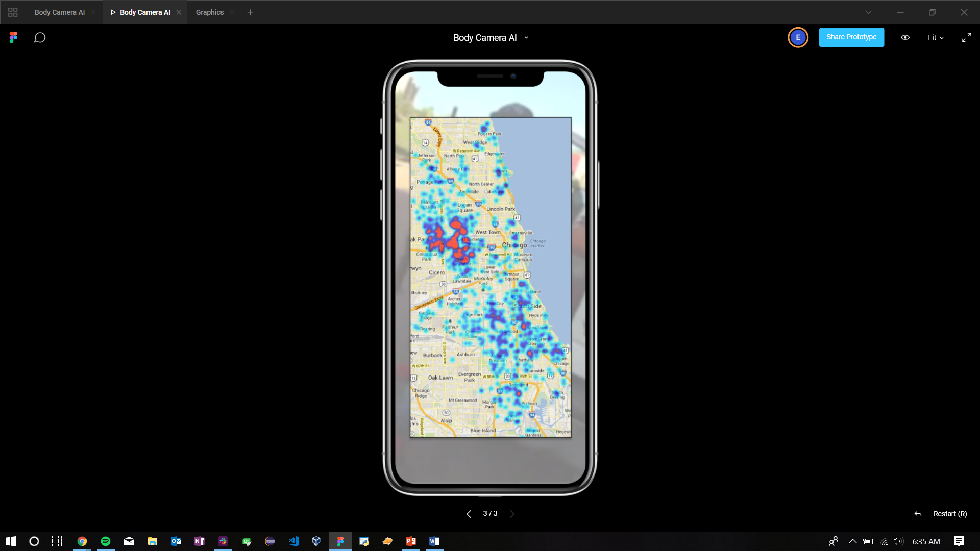Switch to the Graphics tab
Viewport: 980px width, 551px height.
(210, 12)
